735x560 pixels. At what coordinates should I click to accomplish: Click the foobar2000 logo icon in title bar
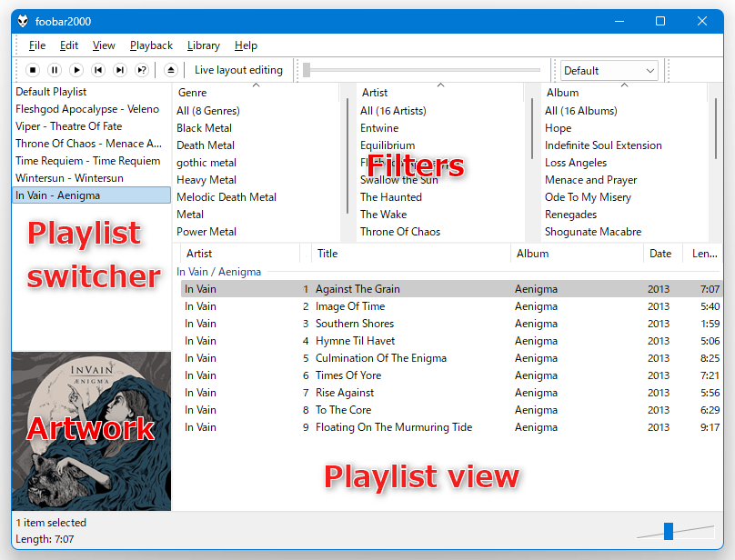tap(23, 21)
